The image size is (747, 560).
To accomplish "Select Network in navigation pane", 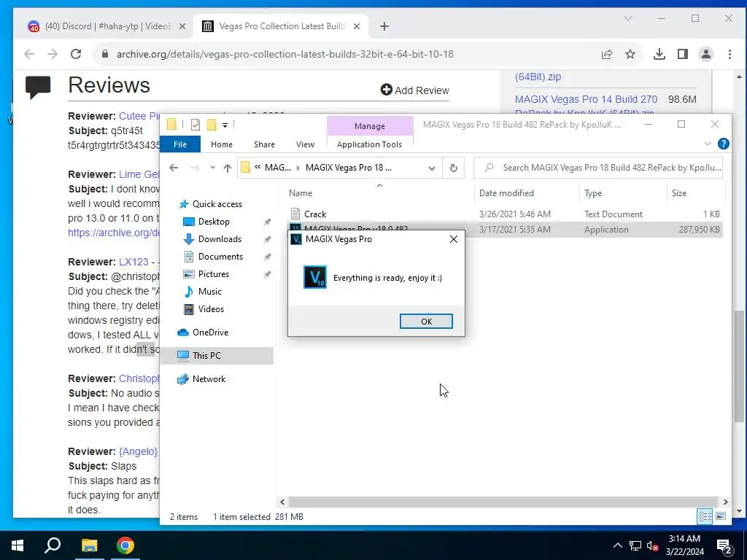I will click(x=209, y=379).
